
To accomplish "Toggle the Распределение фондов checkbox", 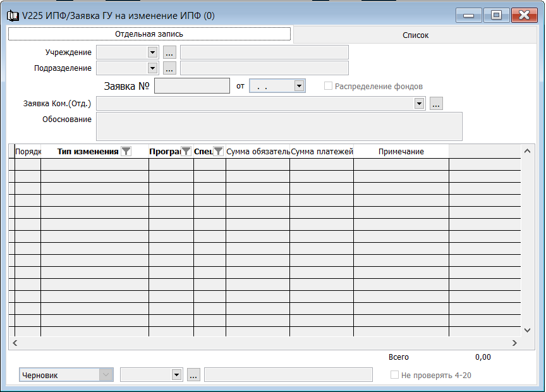I will click(328, 86).
